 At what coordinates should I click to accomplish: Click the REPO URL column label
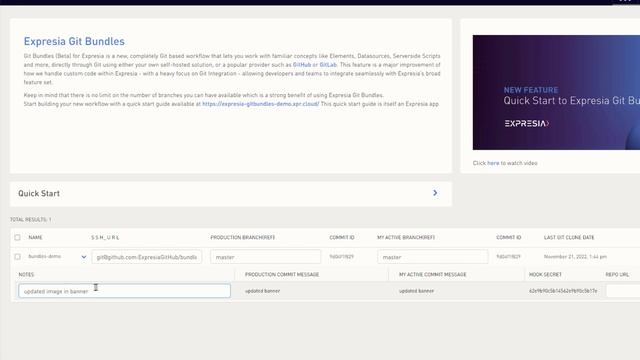tap(617, 275)
